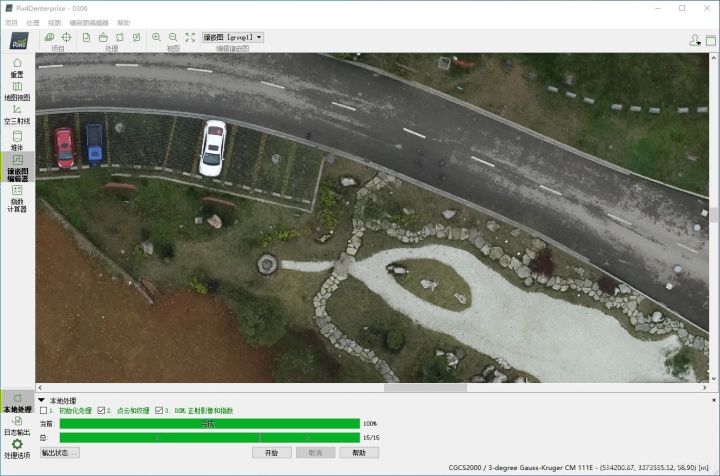Click the fit-to-view expand arrows icon
Viewport: 720px width, 476px height.
pos(190,37)
